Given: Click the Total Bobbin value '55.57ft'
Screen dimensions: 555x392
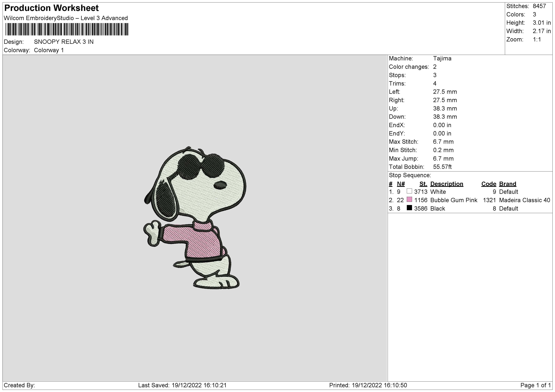Looking at the screenshot, I should pyautogui.click(x=442, y=167).
